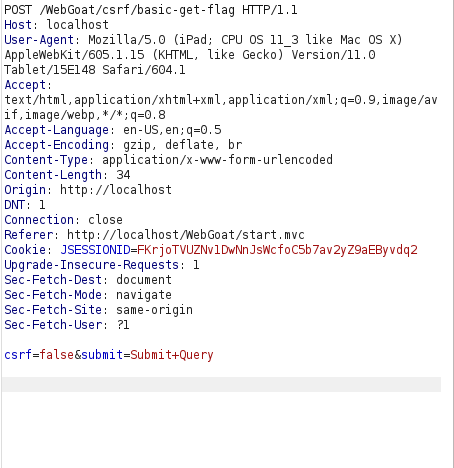Image resolution: width=454 pixels, height=468 pixels.
Task: Click the POST request line with basic-get-flag path
Action: point(151,10)
